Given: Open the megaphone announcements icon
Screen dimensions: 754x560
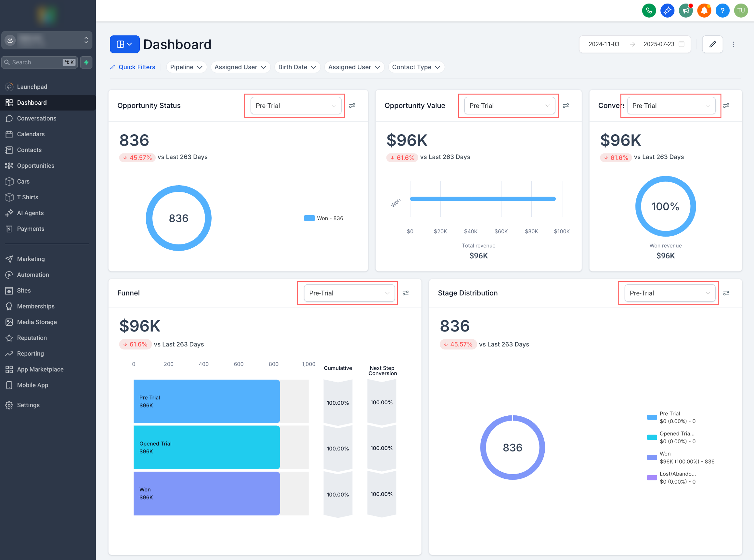Looking at the screenshot, I should 685,10.
